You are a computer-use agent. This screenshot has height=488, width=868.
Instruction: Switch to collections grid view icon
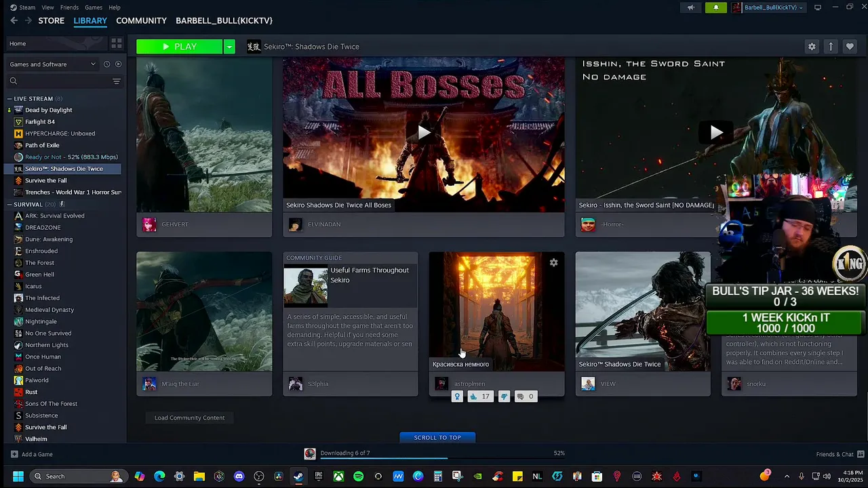pos(117,43)
